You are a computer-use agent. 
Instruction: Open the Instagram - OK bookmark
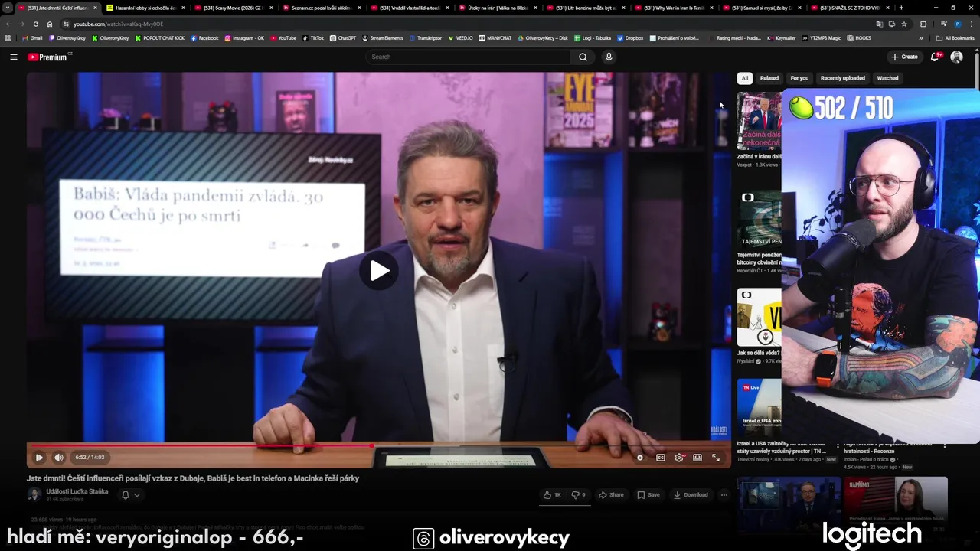pos(244,38)
